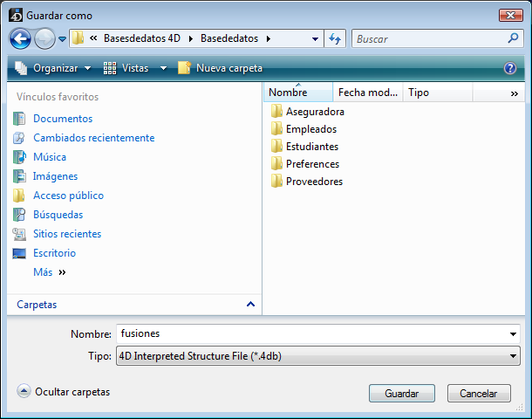Click the Estudiantes folder icon
Viewport: 532px width, 419px height.
click(x=276, y=146)
